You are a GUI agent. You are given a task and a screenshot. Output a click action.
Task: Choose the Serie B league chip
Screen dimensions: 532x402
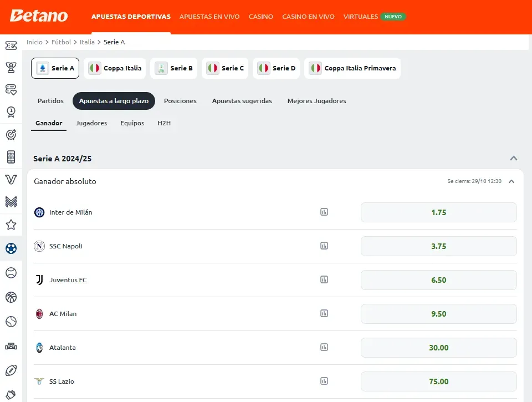[173, 68]
